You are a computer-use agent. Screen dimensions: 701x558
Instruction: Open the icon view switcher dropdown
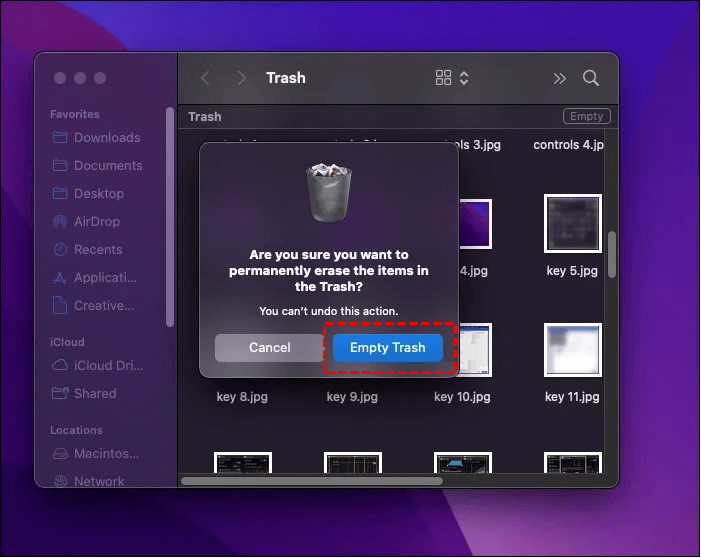coord(453,78)
